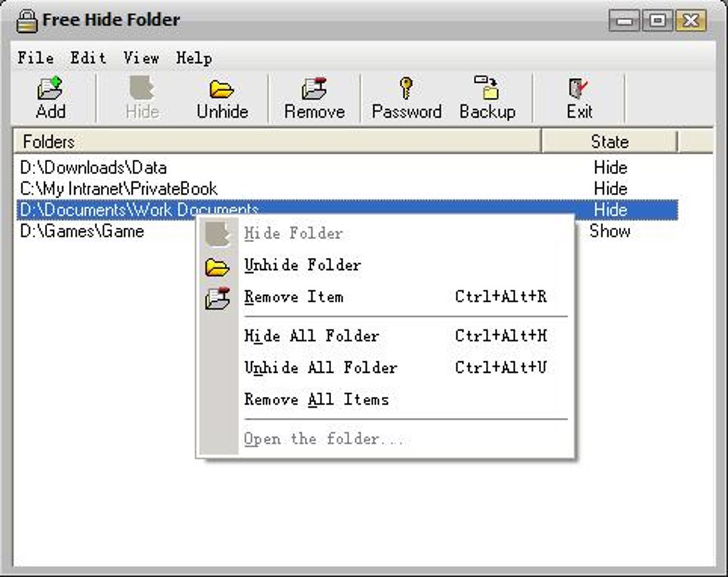Screen dimensions: 728x577
Task: Open the View menu
Action: tap(141, 58)
